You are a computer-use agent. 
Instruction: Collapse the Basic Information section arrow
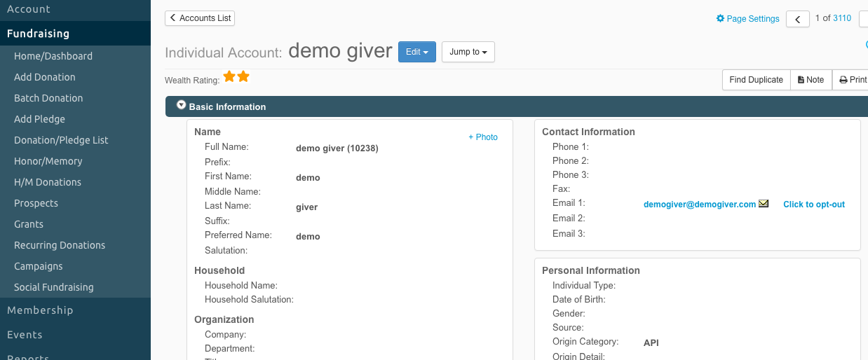182,105
